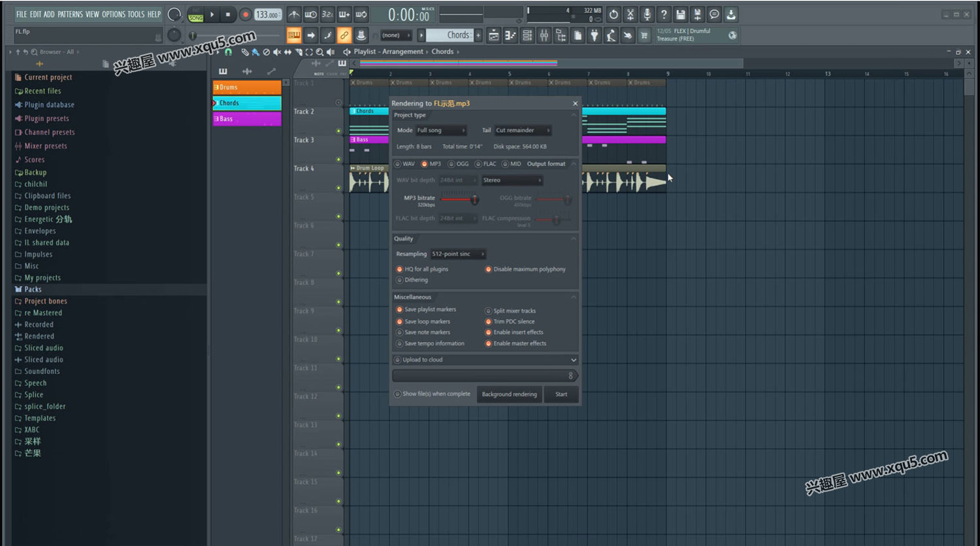
Task: Click the main volume knob
Action: (174, 14)
